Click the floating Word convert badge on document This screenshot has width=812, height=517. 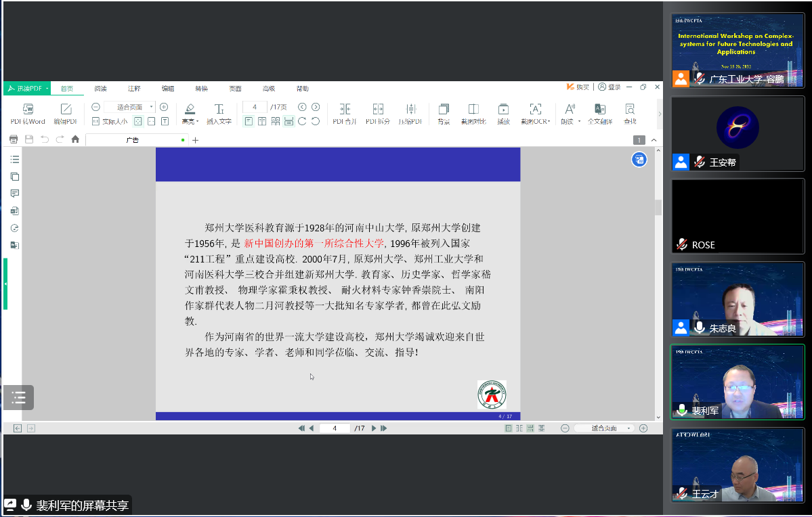point(639,160)
